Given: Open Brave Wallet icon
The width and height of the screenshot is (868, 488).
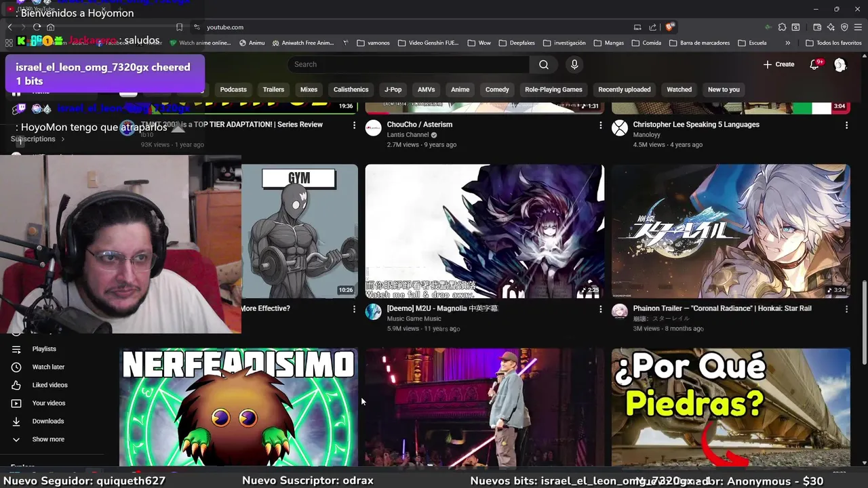Looking at the screenshot, I should point(817,27).
